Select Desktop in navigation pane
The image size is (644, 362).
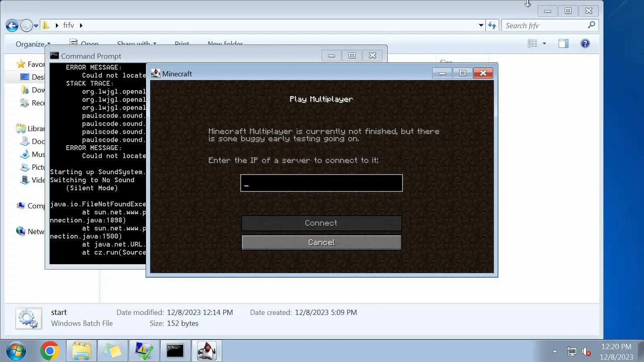[x=33, y=77]
